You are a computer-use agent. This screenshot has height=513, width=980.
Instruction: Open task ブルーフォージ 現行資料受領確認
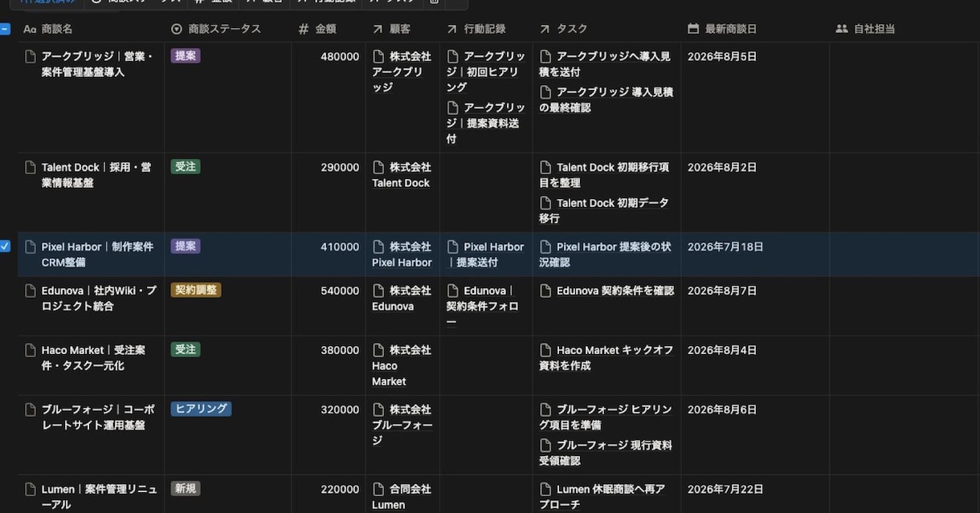[606, 453]
